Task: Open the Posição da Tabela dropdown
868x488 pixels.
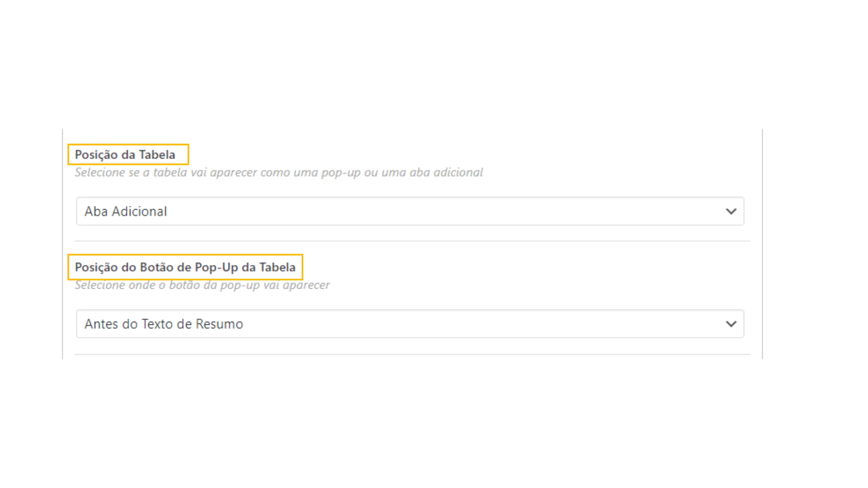Action: (x=410, y=211)
